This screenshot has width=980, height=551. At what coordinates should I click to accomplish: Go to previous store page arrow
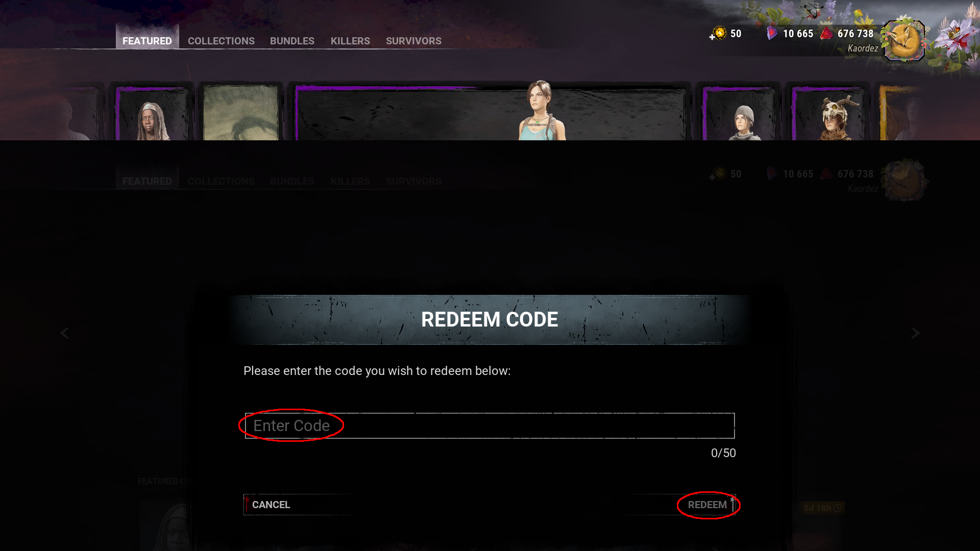pyautogui.click(x=64, y=333)
